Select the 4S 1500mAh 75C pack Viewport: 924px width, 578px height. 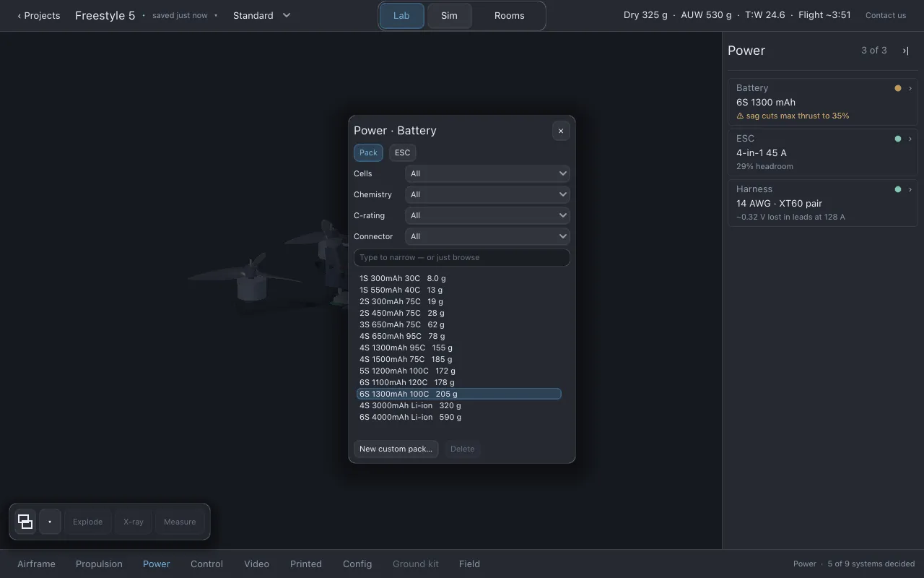tap(459, 359)
